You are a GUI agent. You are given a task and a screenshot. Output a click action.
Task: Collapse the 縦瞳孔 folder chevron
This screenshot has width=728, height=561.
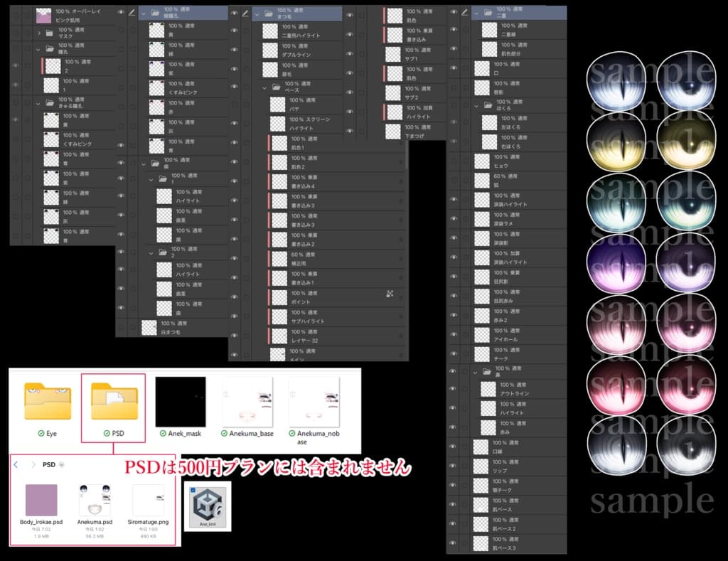pos(144,13)
